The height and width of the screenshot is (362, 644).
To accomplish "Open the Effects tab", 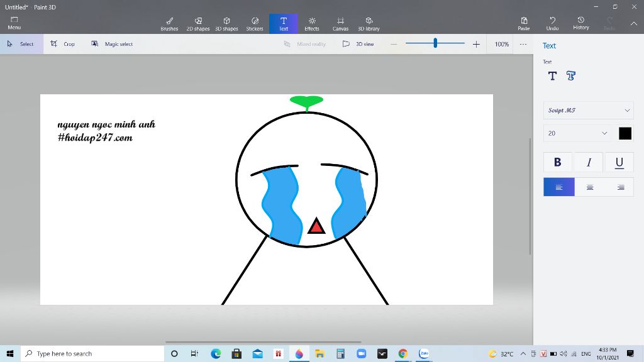I will pyautogui.click(x=312, y=24).
